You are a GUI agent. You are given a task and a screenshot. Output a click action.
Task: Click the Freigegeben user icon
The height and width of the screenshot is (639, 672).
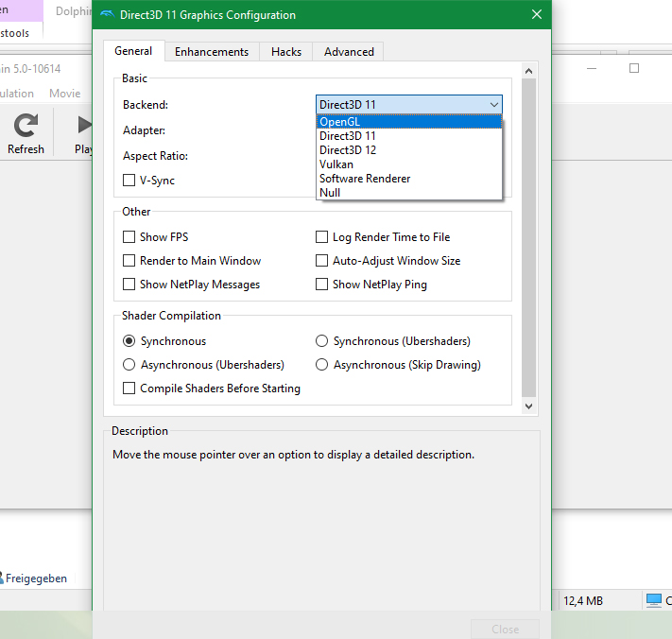pyautogui.click(x=1, y=578)
